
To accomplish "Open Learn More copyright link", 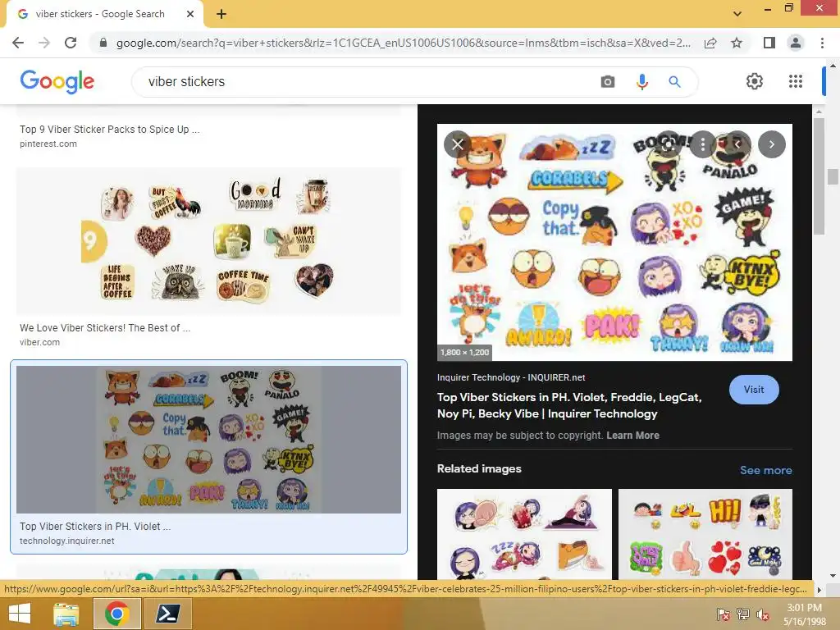I will 632,436.
